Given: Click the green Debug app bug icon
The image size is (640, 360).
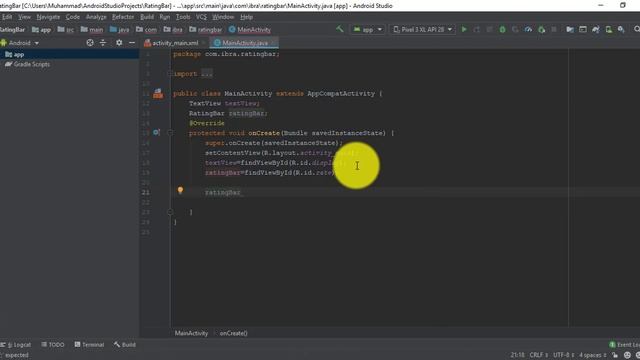Looking at the screenshot, I should [x=502, y=29].
